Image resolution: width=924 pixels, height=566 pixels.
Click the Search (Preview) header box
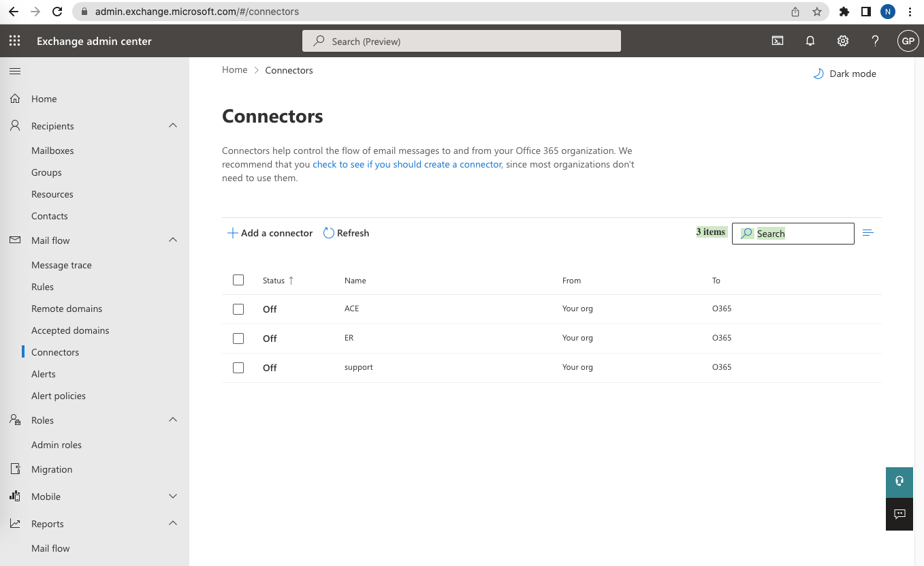click(462, 42)
